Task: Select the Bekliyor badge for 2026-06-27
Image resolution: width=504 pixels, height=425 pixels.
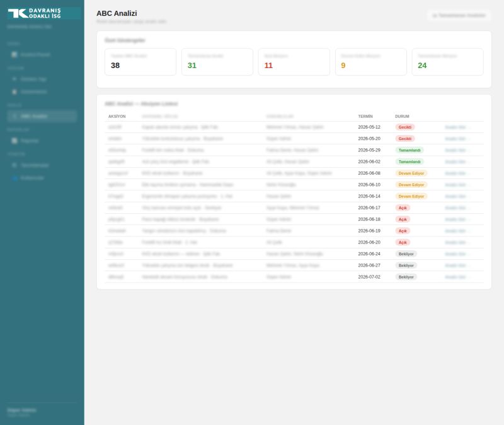Action: (406, 265)
